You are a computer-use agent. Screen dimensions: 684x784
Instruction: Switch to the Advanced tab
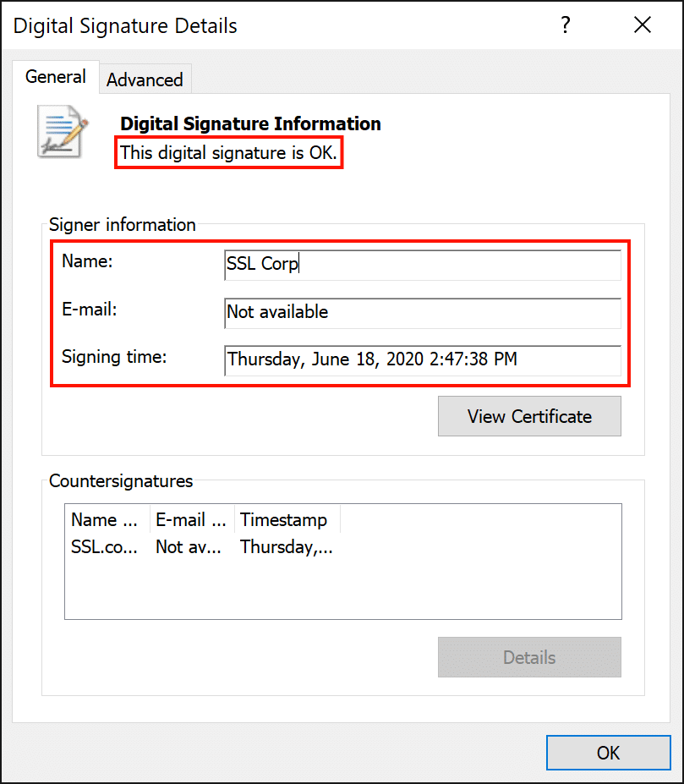coord(145,79)
